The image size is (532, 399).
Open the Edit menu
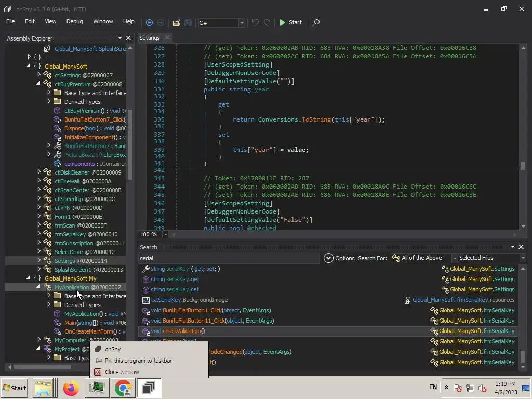coord(30,21)
